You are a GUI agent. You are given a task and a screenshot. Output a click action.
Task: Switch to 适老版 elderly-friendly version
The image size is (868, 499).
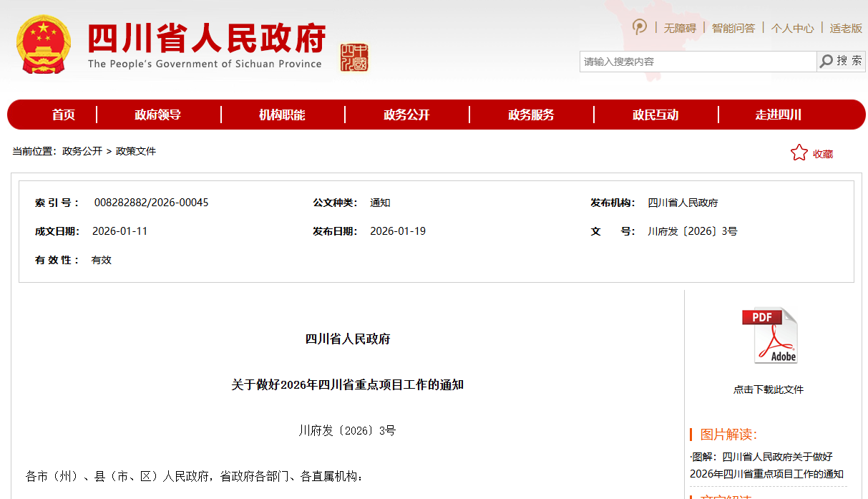846,28
